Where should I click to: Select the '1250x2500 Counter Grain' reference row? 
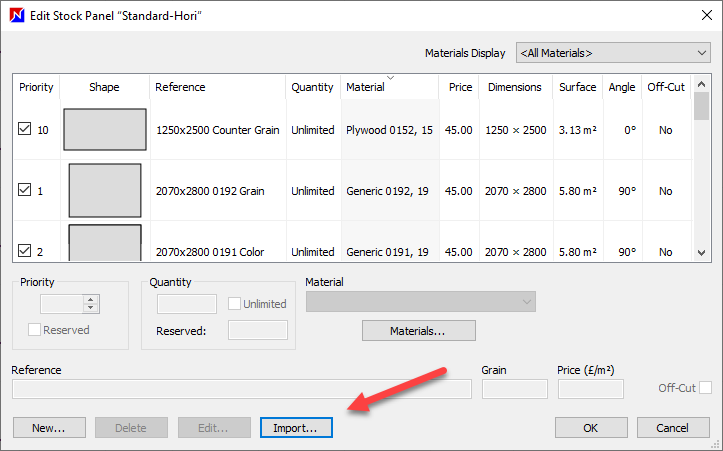pos(218,130)
